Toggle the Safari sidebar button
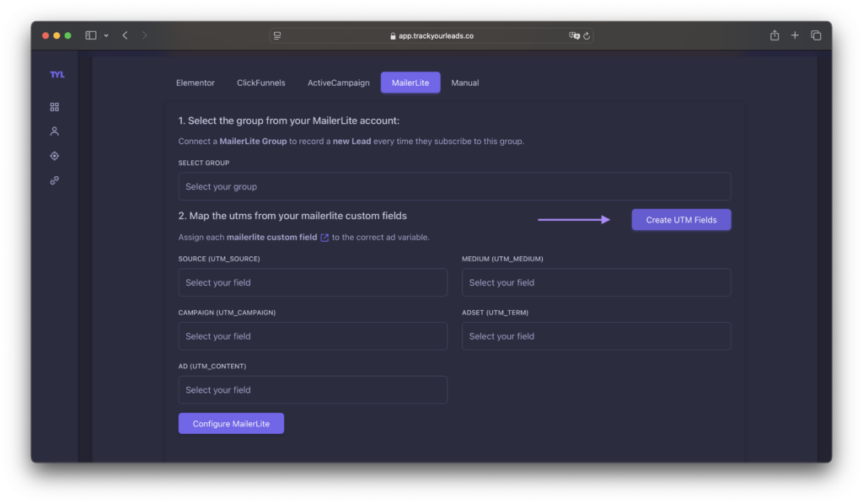This screenshot has width=863, height=504. pyautogui.click(x=91, y=35)
